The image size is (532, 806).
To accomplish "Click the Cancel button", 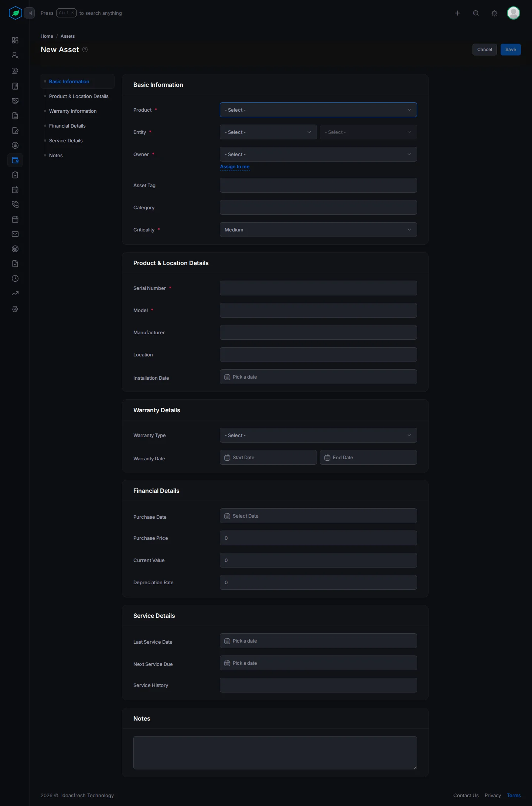I will pos(485,50).
